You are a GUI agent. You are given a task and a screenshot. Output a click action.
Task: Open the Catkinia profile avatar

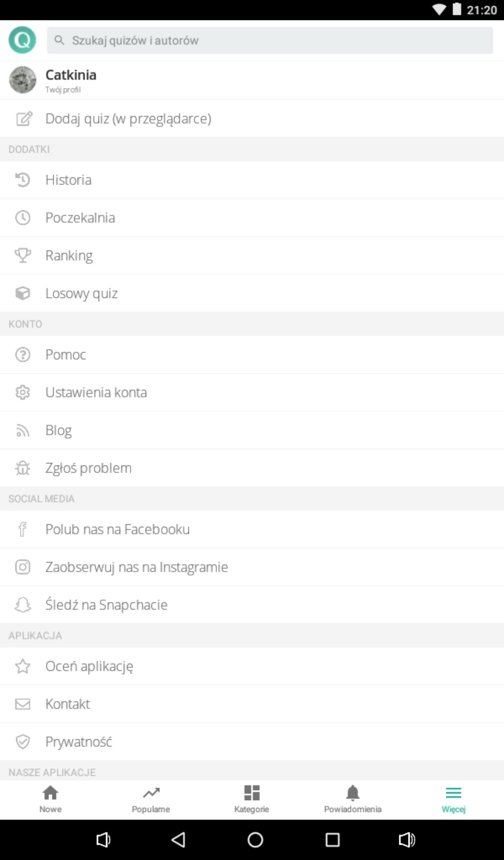(x=22, y=80)
